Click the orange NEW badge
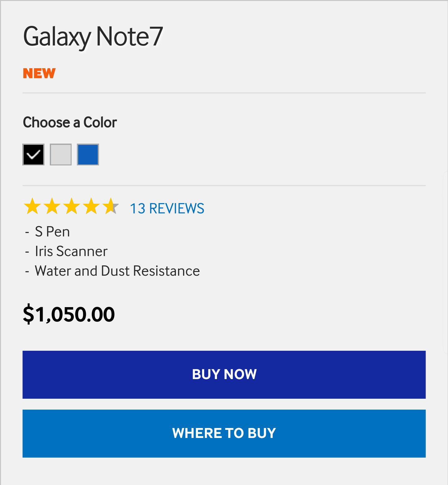Screen dimensions: 448x485 tap(39, 74)
